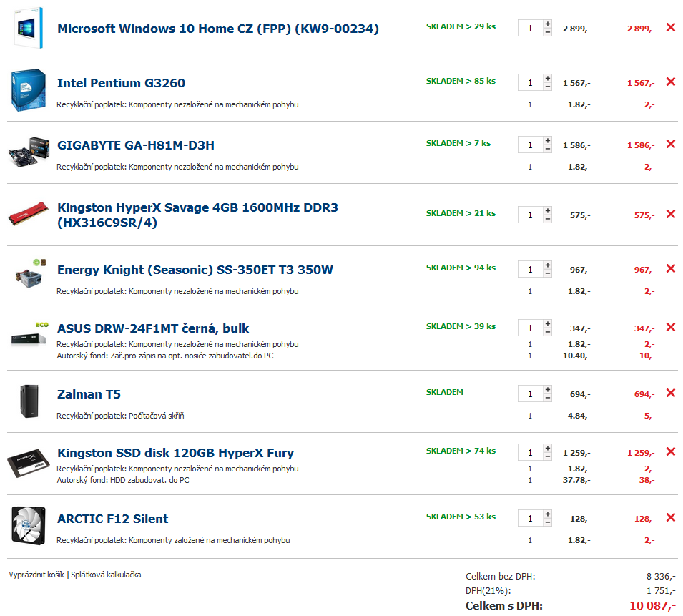View ASUS DVD drive thumbnail

[29, 335]
